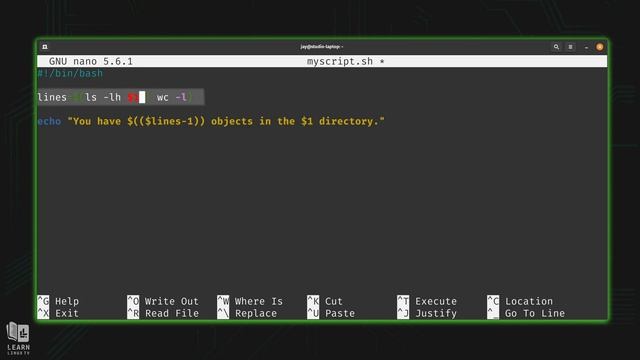Viewport: 640px width, 360px height.
Task: Click the echo keyword
Action: tap(49, 121)
